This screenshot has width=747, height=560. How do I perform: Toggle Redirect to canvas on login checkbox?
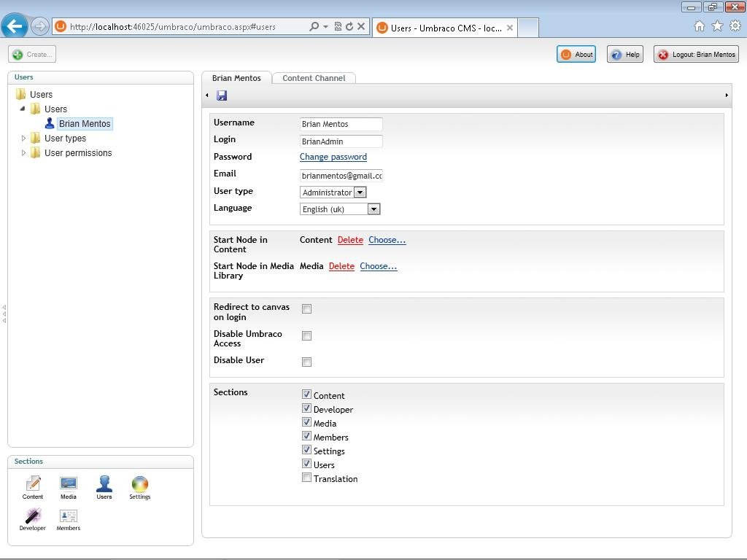307,309
